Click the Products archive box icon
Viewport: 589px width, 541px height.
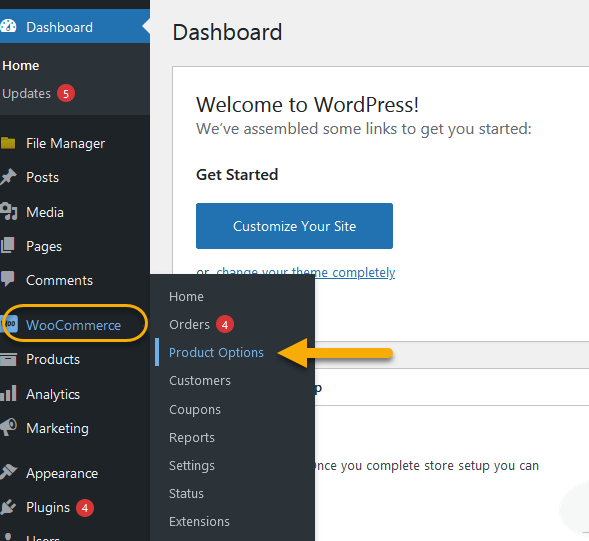[8, 359]
